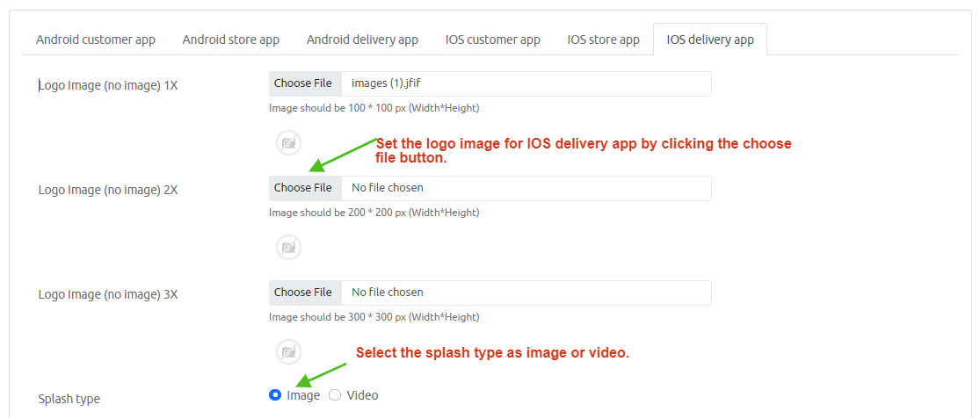Click the 3X logo image placeholder icon

[288, 351]
